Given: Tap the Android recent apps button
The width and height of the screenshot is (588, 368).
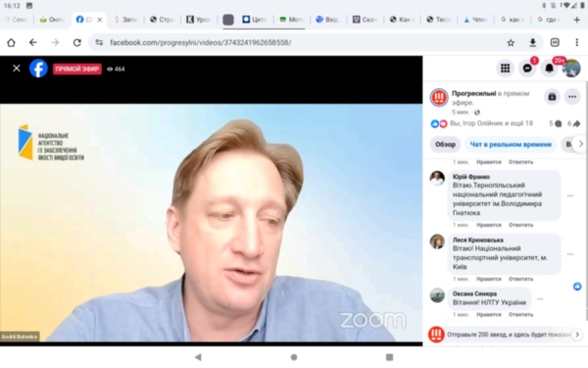Looking at the screenshot, I should pos(390,357).
